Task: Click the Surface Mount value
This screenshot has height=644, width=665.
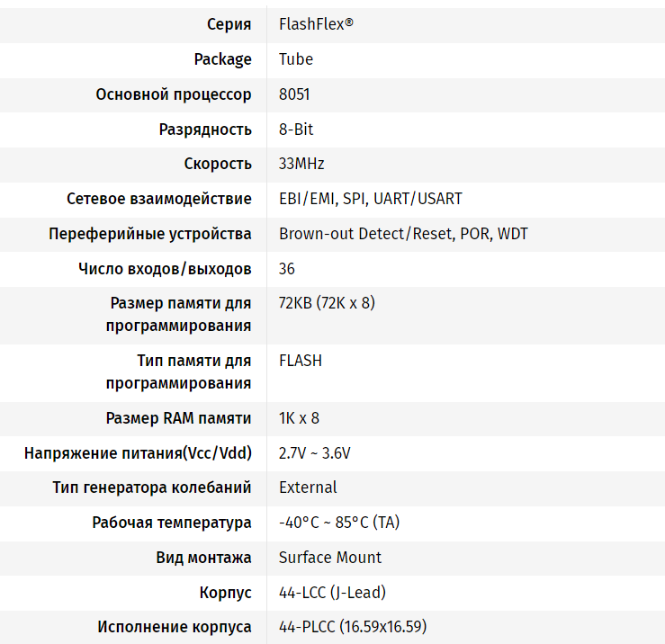Action: [x=330, y=558]
